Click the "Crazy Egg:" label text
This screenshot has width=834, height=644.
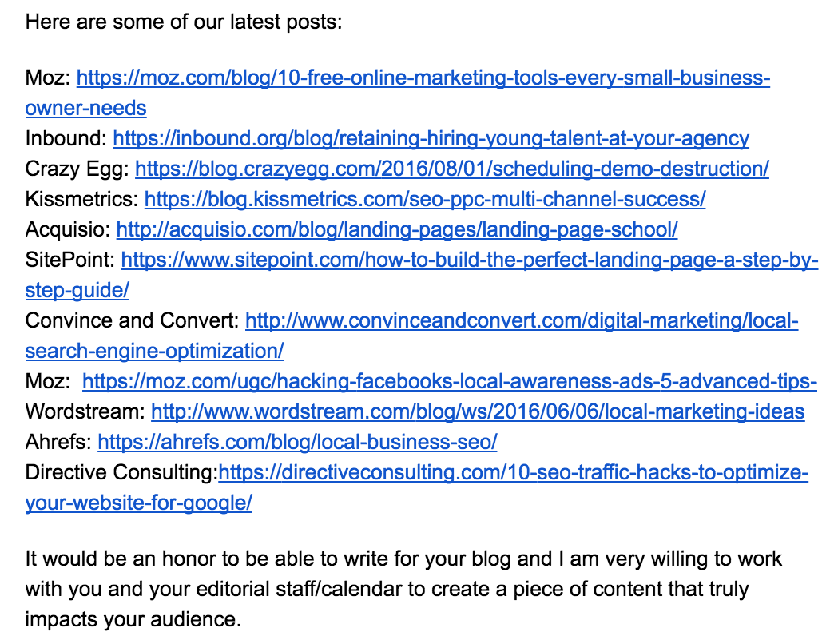(x=77, y=169)
